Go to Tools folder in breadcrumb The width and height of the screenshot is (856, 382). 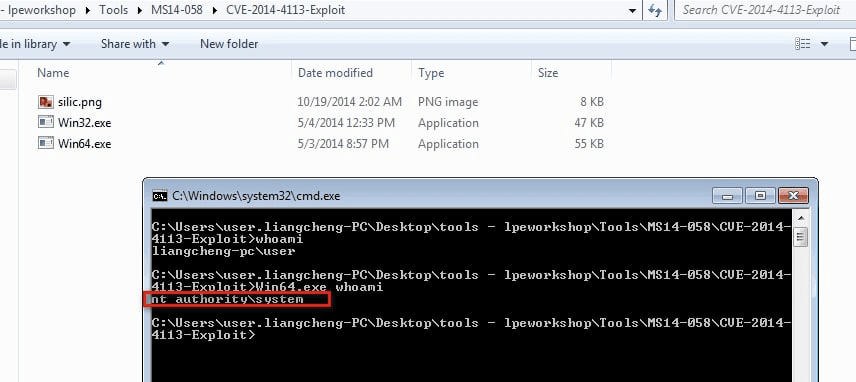coord(114,10)
